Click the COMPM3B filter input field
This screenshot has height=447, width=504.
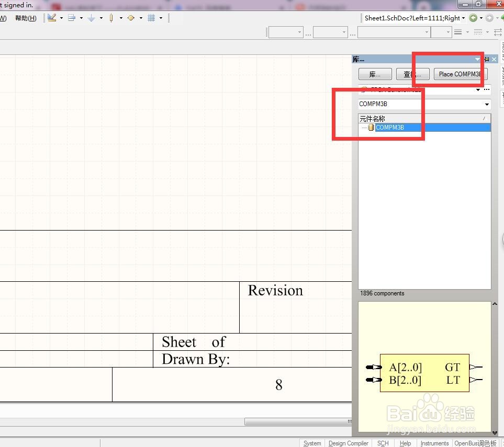point(421,104)
